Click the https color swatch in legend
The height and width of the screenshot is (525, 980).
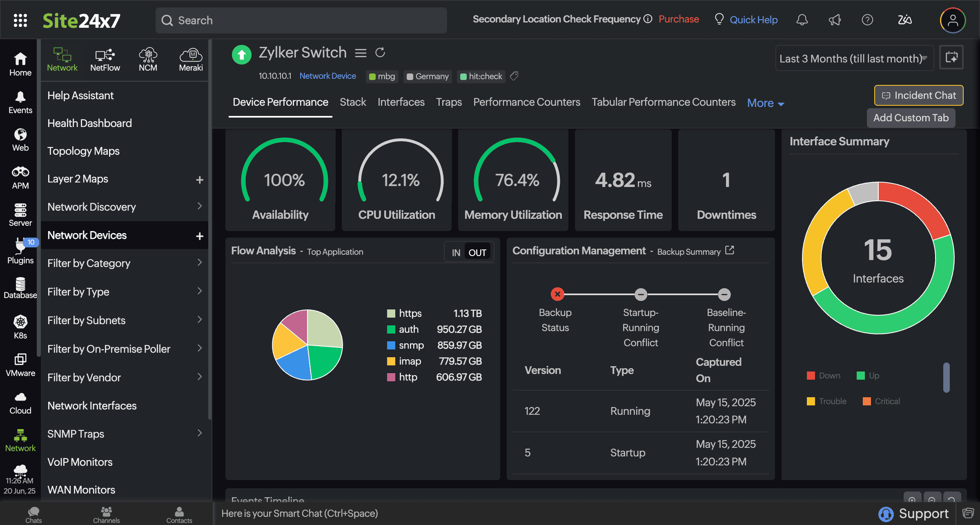pyautogui.click(x=391, y=314)
